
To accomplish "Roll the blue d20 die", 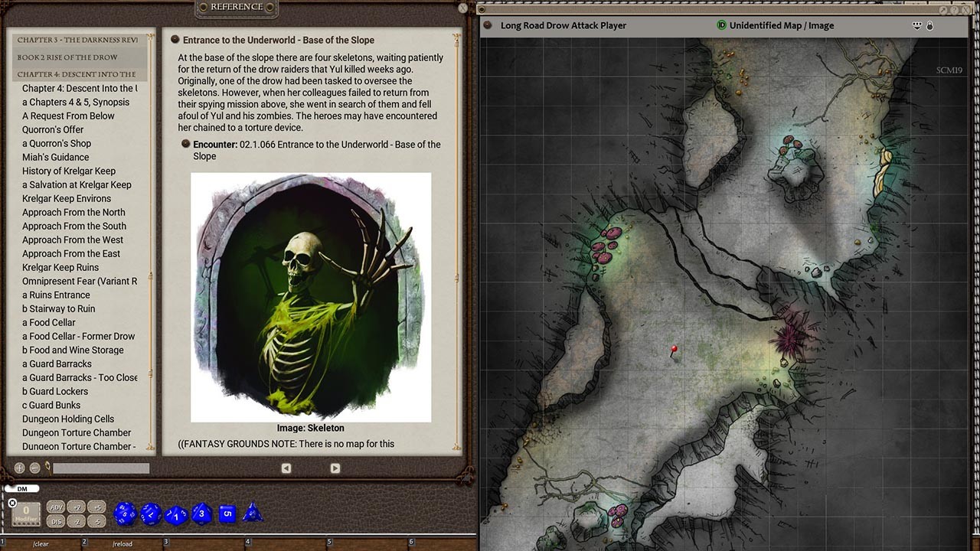I will (x=124, y=513).
